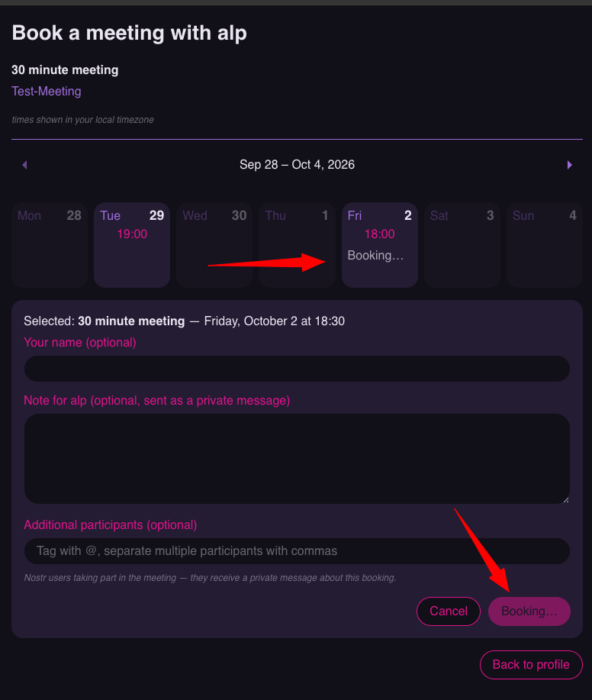Go Back to profile
592x700 pixels.
(531, 665)
